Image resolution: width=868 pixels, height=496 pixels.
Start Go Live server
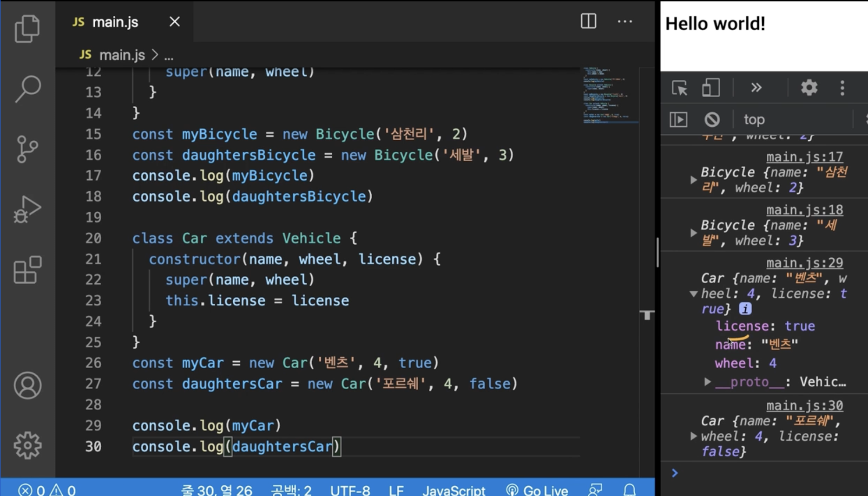point(537,490)
